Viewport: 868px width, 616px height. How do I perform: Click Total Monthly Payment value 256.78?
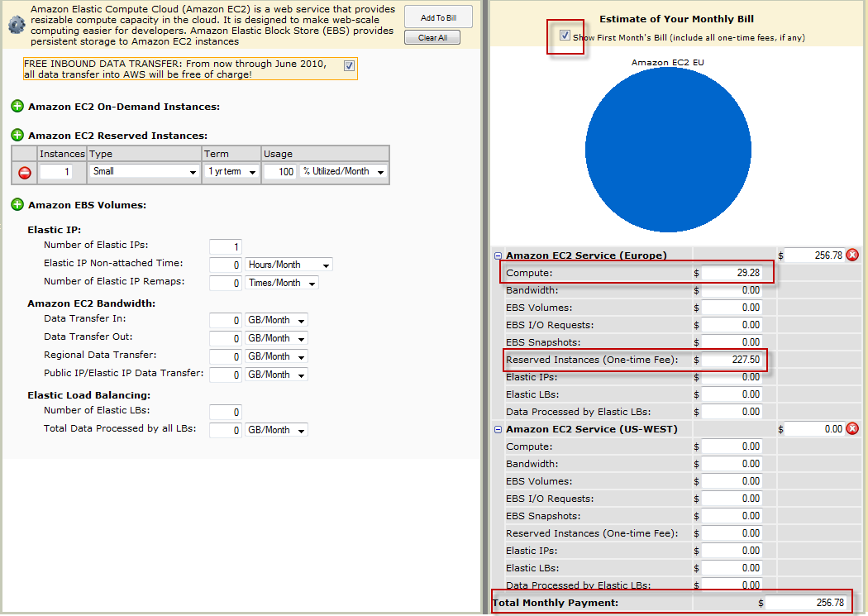806,603
